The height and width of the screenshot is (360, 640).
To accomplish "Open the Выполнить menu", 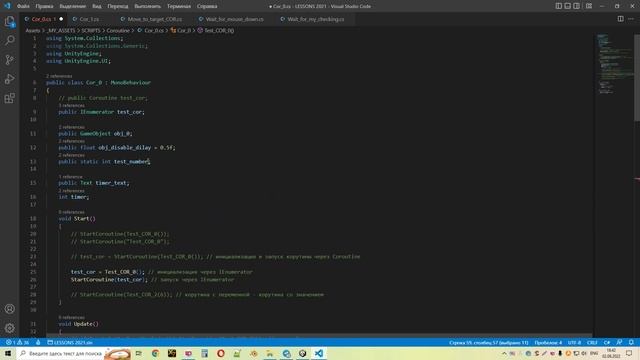I will pyautogui.click(x=147, y=6).
